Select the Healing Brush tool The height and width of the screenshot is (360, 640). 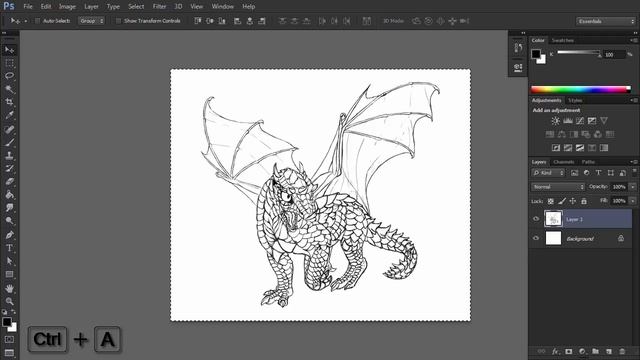(x=9, y=129)
